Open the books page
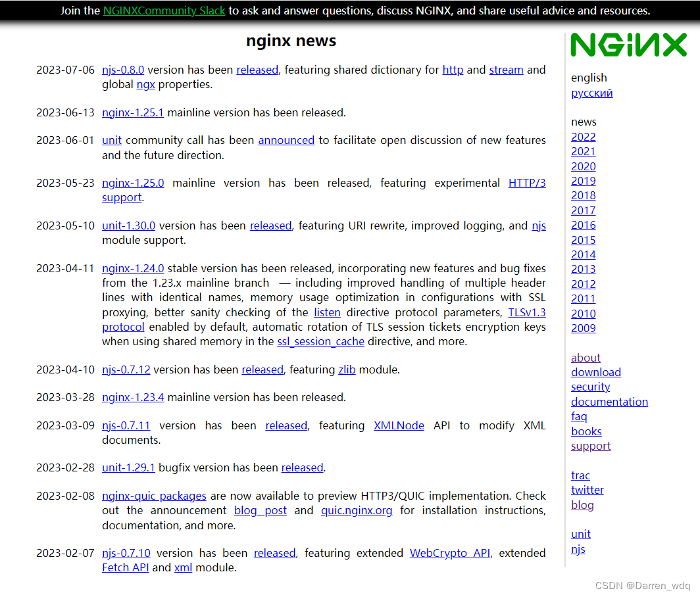Image resolution: width=700 pixels, height=597 pixels. click(x=586, y=432)
